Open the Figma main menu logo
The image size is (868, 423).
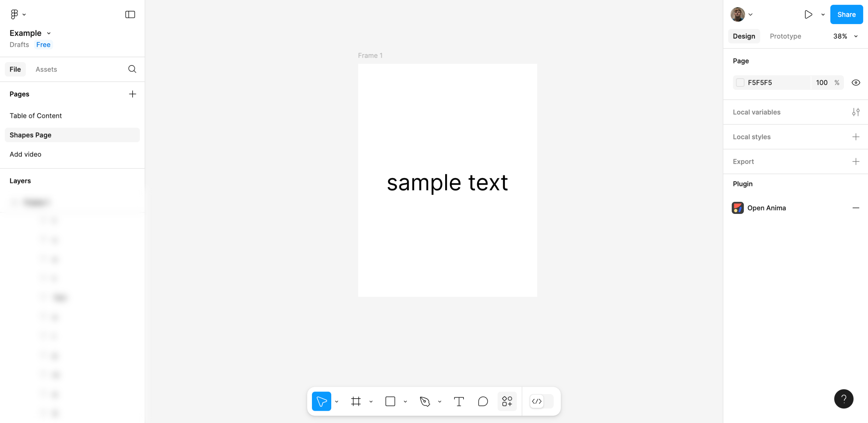pos(14,14)
